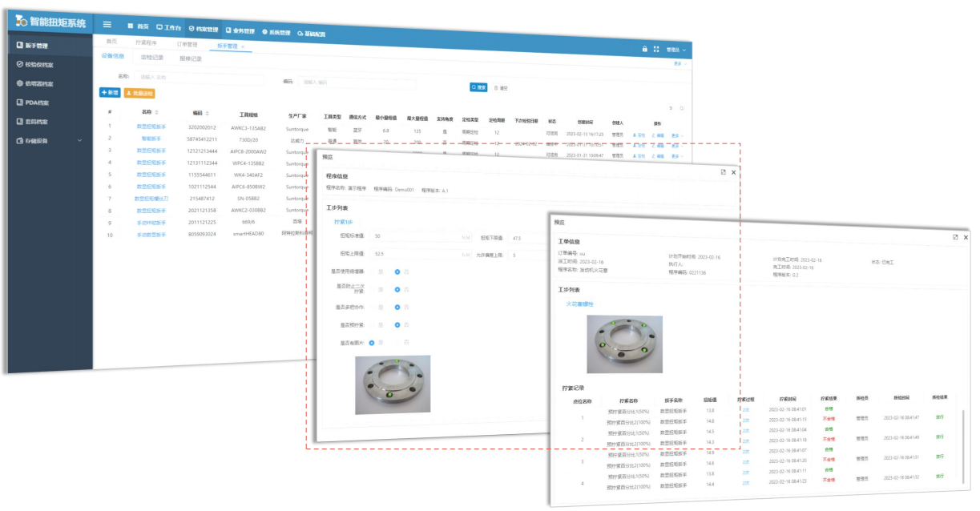The height and width of the screenshot is (511, 980).
Task: Toggle the hamburger sidebar collapse icon
Action: click(x=107, y=25)
